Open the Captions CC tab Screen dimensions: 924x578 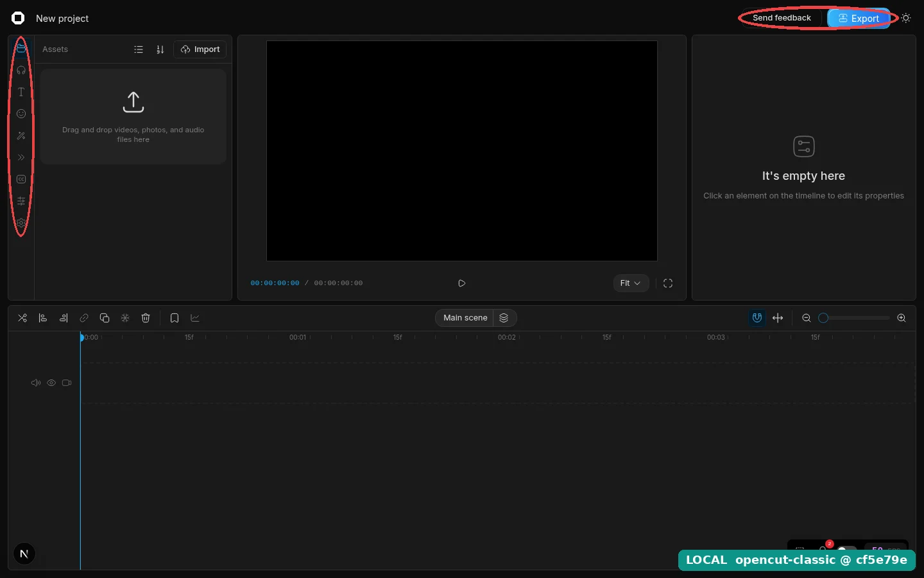21,179
